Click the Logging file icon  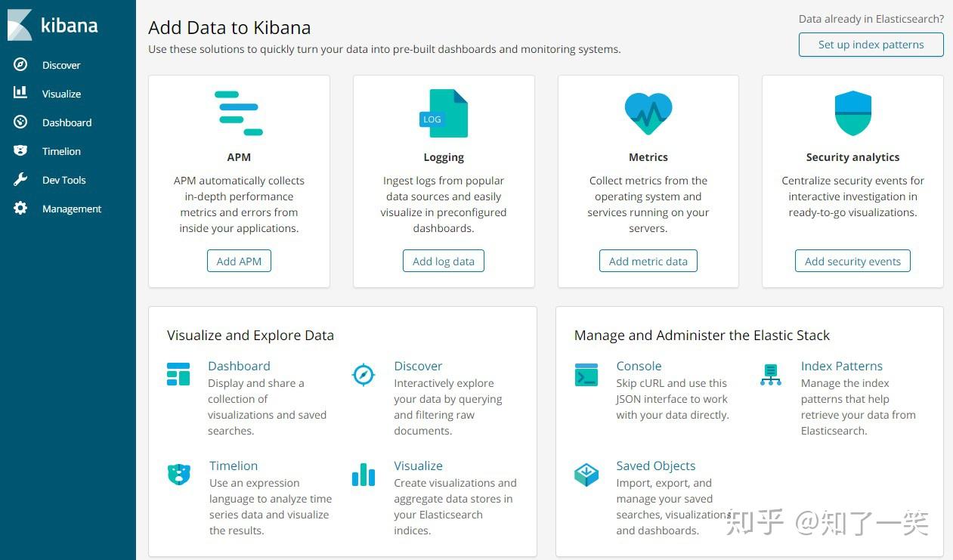[x=444, y=113]
